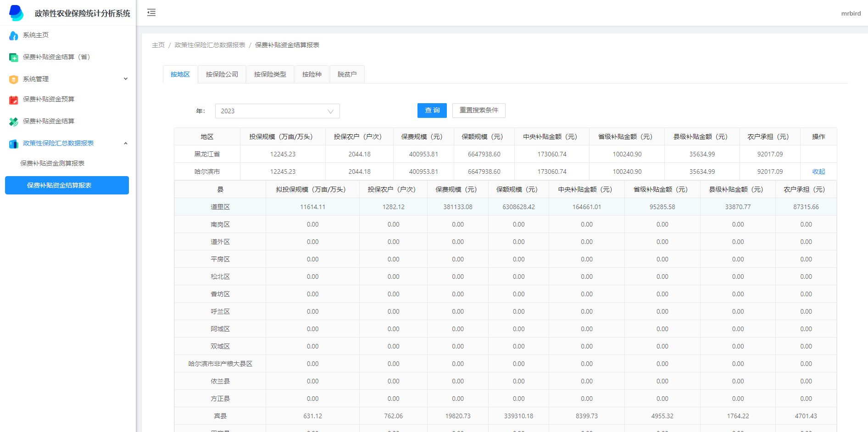Select the 松北区 county row
Viewport: 868px width, 432px height.
[x=506, y=277]
